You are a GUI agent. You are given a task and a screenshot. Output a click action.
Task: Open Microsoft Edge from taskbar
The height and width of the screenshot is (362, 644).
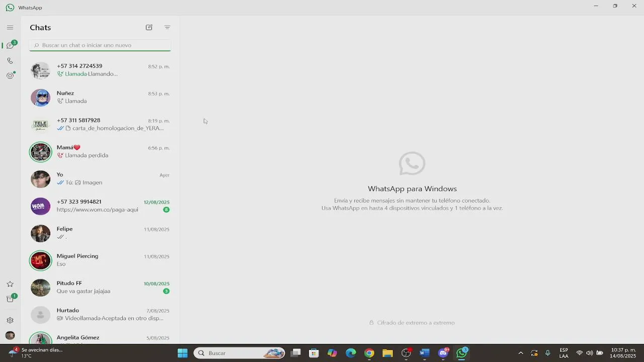[351, 353]
